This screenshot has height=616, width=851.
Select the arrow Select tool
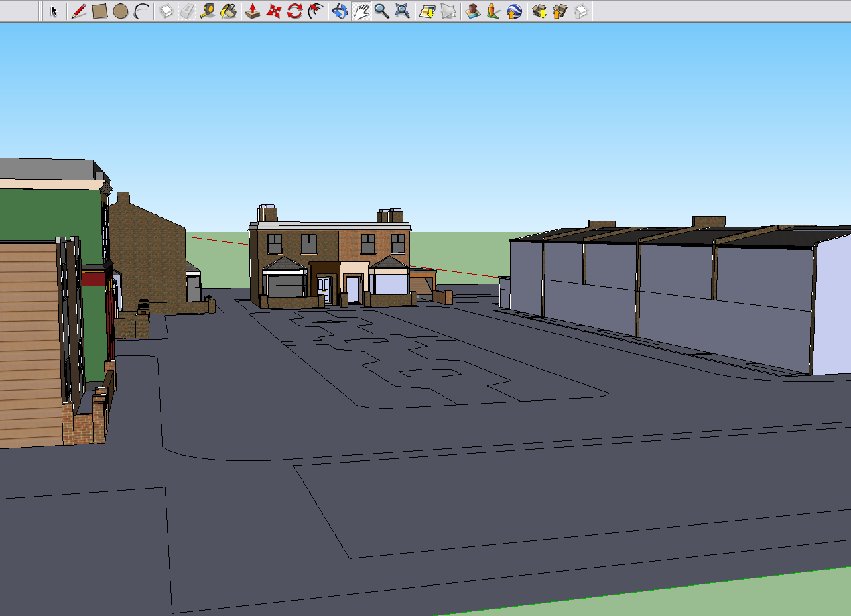click(54, 11)
